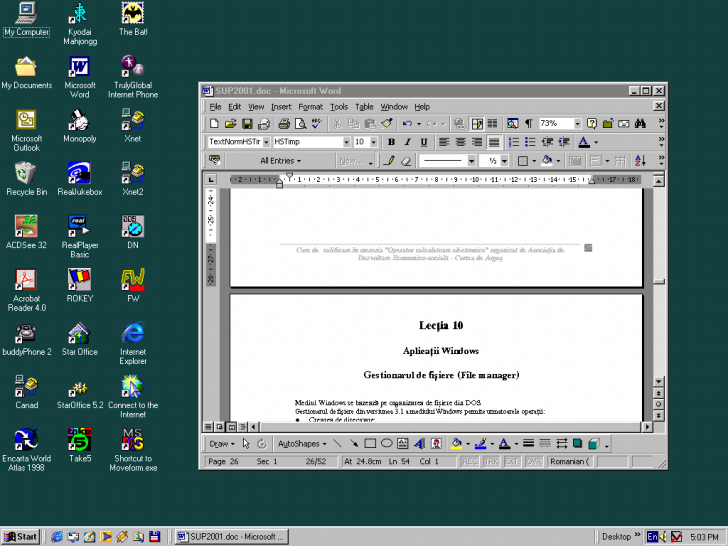Open the line style dropdown

pos(471,161)
